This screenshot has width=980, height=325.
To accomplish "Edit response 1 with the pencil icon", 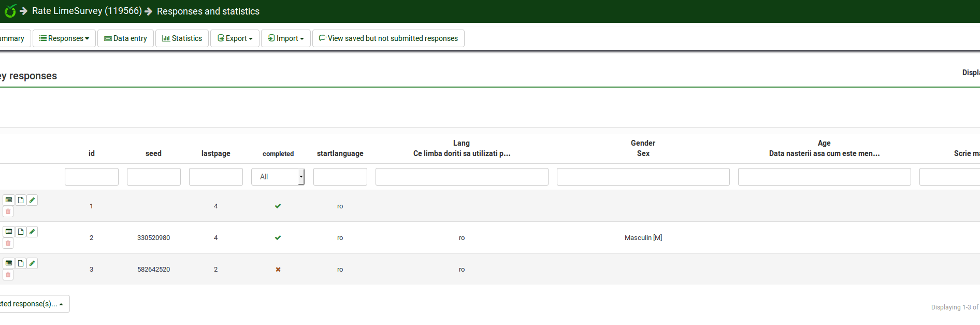I will pyautogui.click(x=32, y=200).
